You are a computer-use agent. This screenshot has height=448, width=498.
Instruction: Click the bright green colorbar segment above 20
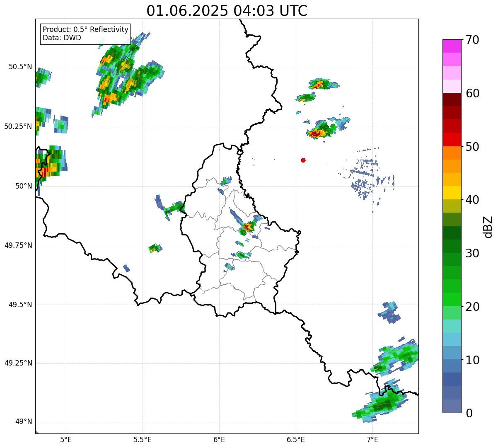pos(452,300)
